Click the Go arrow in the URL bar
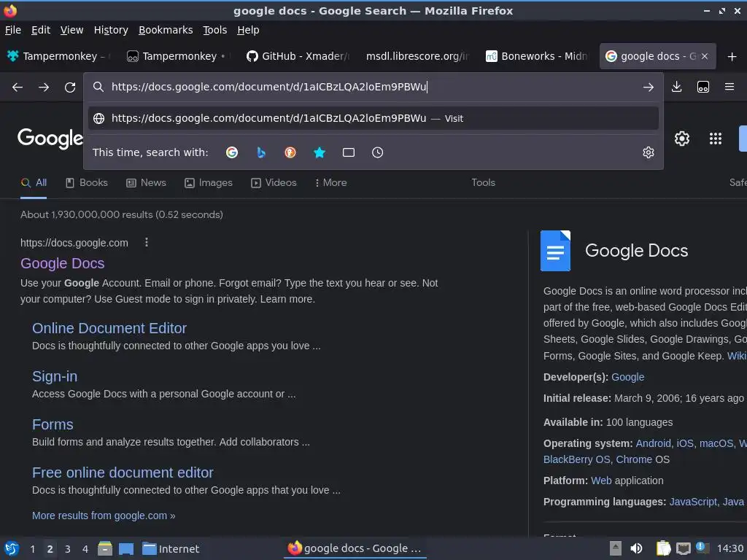Screen dimensions: 747x560 (648, 87)
